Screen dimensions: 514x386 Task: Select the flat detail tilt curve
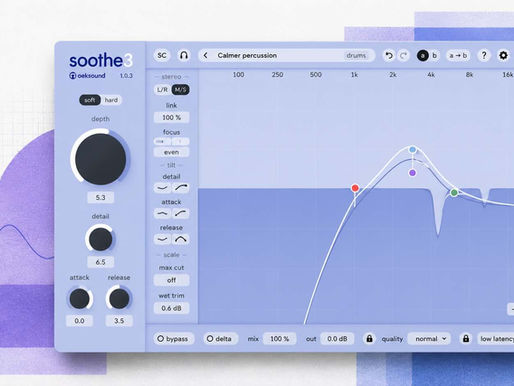(162, 188)
